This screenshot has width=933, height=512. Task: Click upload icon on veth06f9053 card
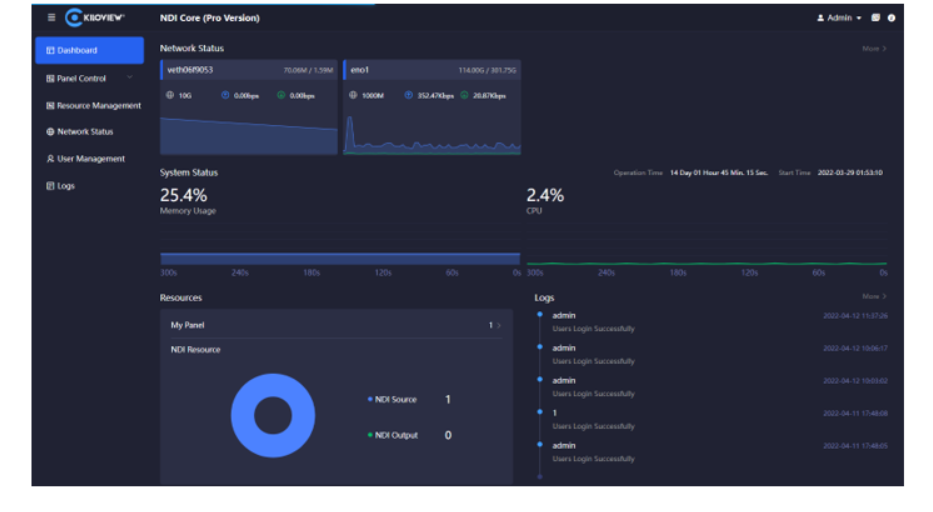pyautogui.click(x=225, y=95)
